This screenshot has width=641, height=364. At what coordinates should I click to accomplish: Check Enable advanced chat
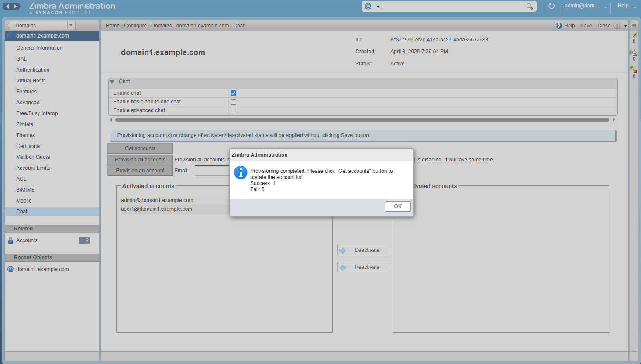(x=233, y=110)
